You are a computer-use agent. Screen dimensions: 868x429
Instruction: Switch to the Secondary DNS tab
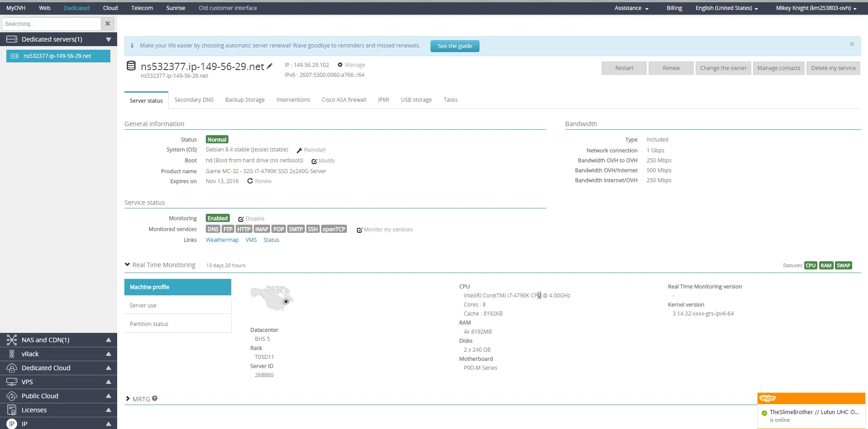[x=194, y=100]
